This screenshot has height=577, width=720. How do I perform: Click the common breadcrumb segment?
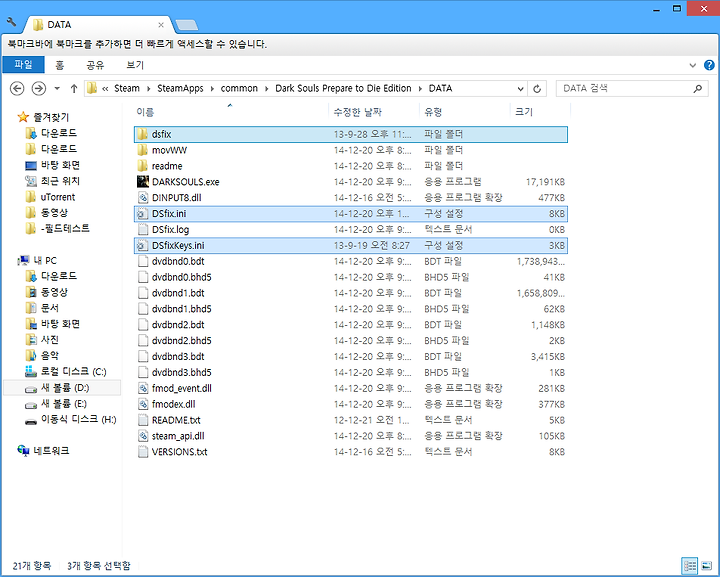[239, 88]
